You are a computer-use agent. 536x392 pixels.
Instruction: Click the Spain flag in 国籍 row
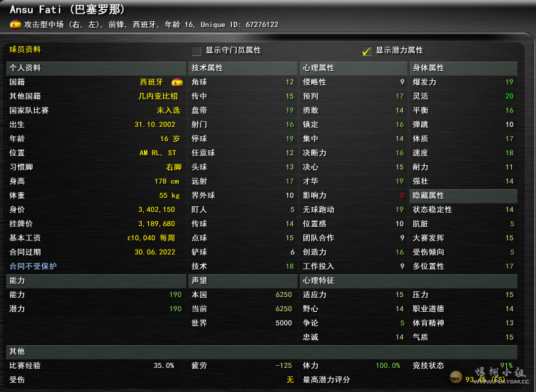pyautogui.click(x=177, y=82)
